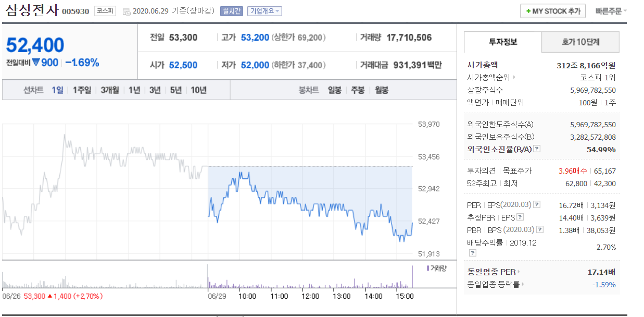Click the help icon under 배당수익률

pyautogui.click(x=473, y=253)
